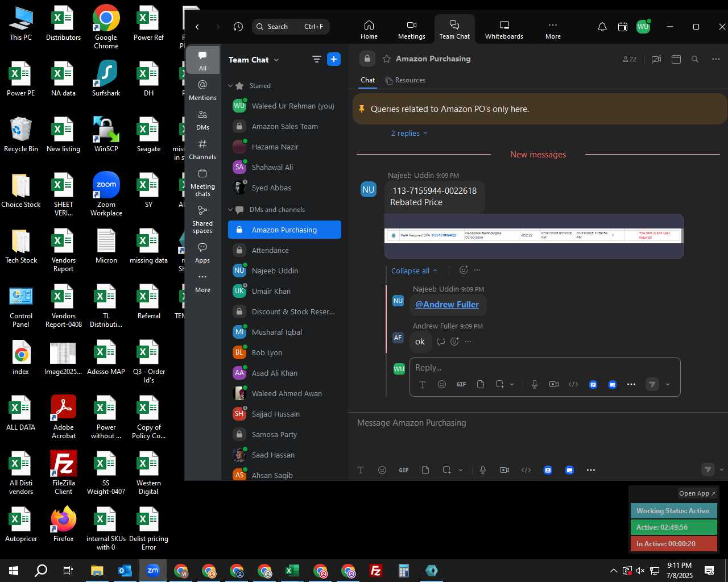Click the Search box in Zoom
Screen dimensions: 728x582
(x=291, y=27)
